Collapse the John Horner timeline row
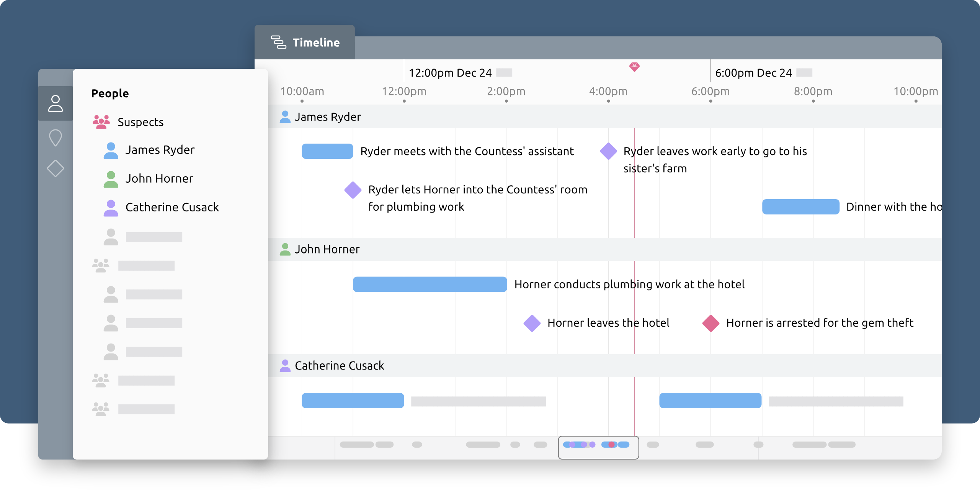This screenshot has height=494, width=980. [327, 249]
